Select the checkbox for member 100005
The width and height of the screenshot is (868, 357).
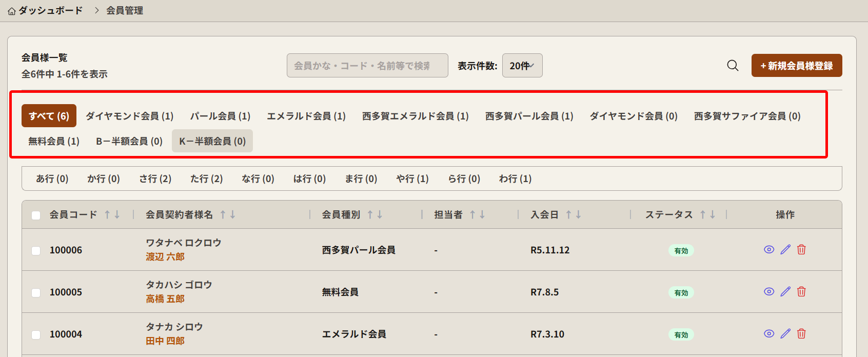pyautogui.click(x=36, y=293)
